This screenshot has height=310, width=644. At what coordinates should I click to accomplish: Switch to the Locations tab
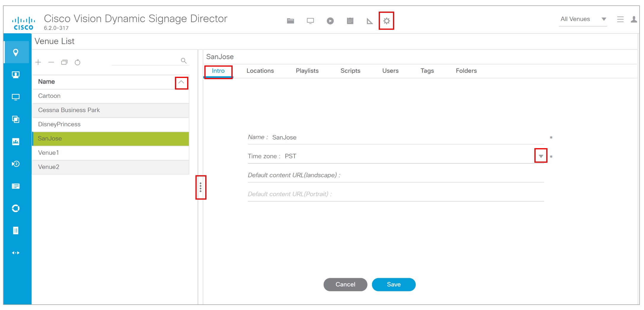tap(260, 71)
